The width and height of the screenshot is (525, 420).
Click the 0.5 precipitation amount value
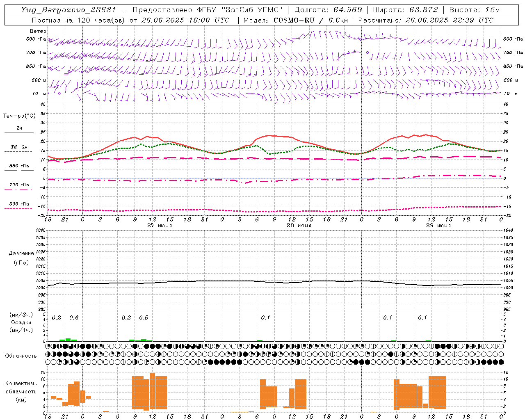(x=144, y=317)
